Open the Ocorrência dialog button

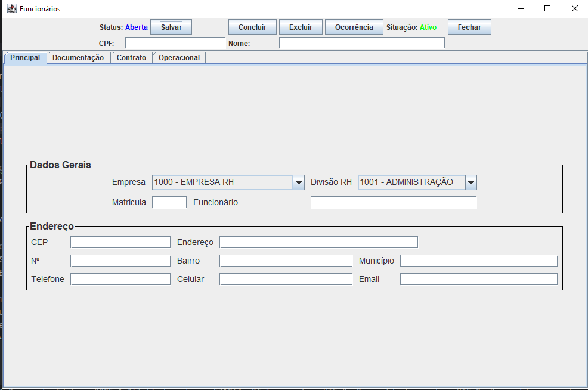coord(354,27)
